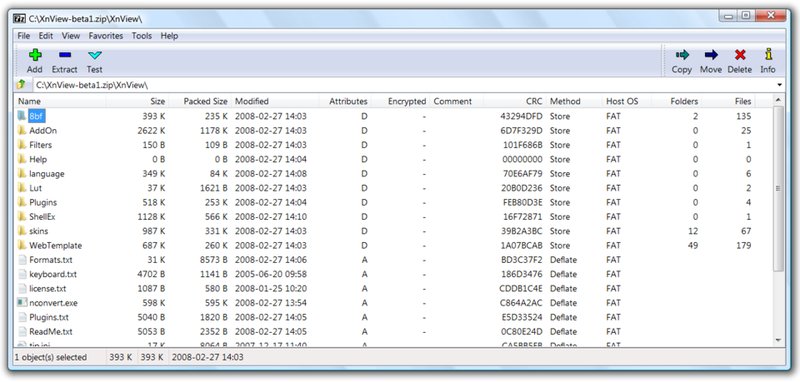Sort by Modified column header
The image size is (800, 382).
click(x=275, y=101)
